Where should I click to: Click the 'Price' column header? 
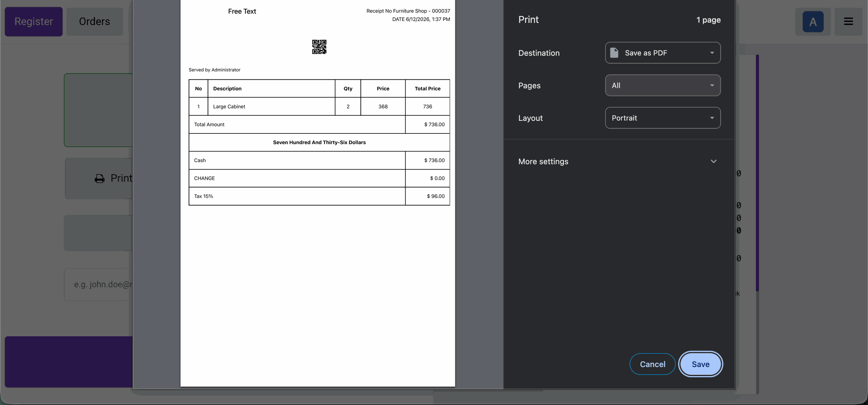pyautogui.click(x=383, y=89)
